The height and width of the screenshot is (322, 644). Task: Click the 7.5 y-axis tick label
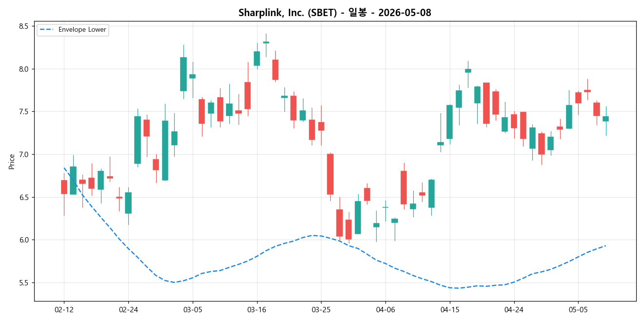[x=24, y=112]
